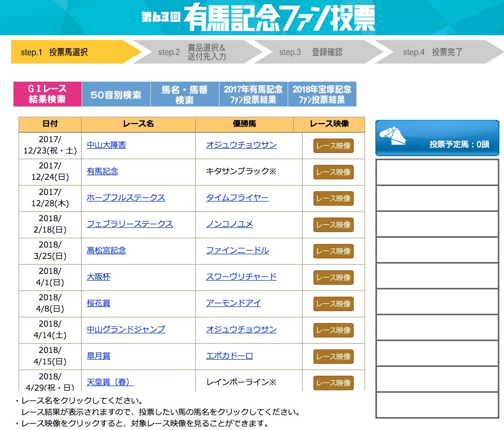
Task: Open 天皇賞（春） race link
Action: click(110, 382)
